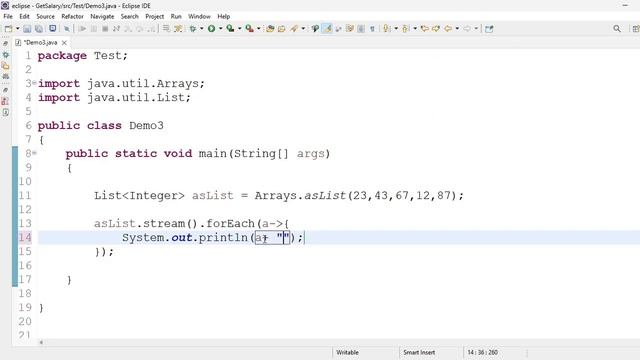640x360 pixels.
Task: Open a Terminal using the toolbar icon
Action: [53, 29]
